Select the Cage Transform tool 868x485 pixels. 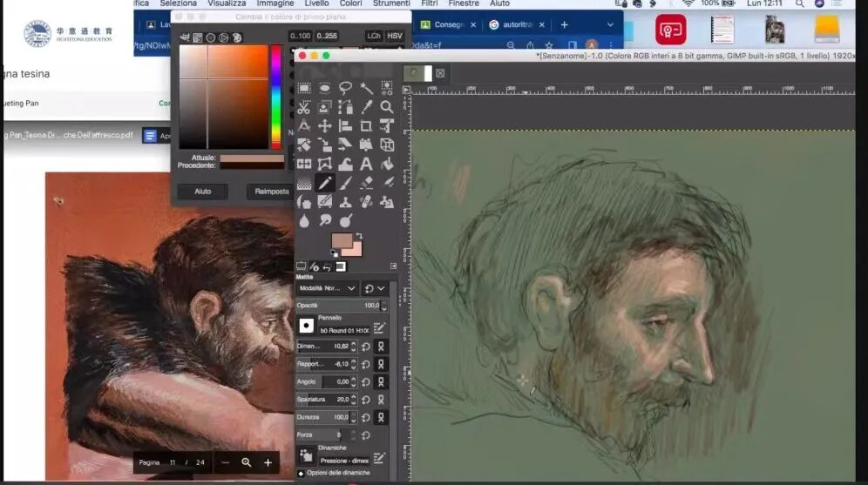tap(324, 164)
